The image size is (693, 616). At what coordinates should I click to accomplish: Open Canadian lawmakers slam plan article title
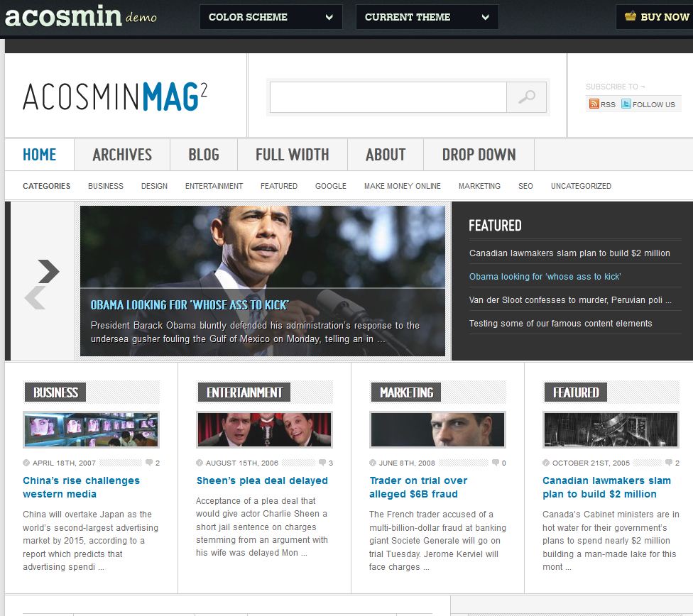pyautogui.click(x=606, y=487)
